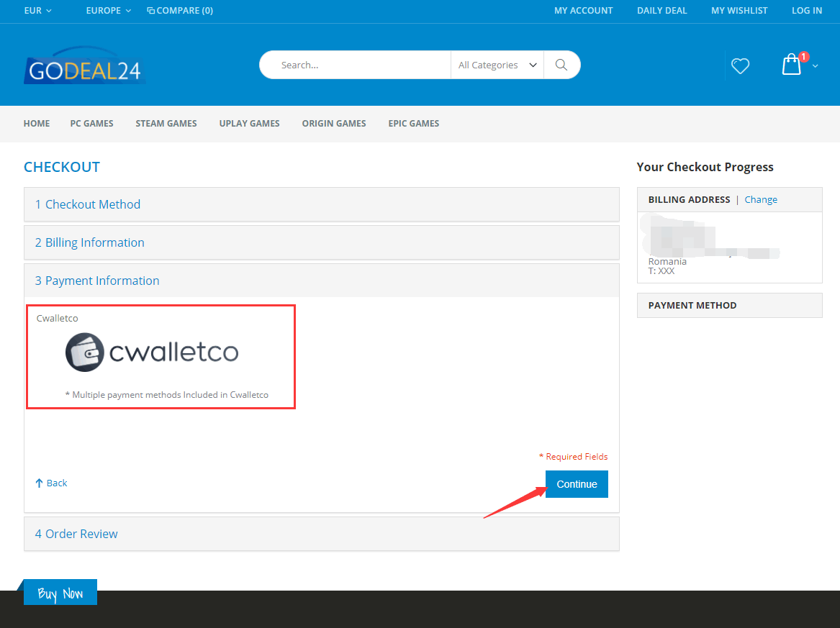
Task: Open the EUR currency dropdown
Action: point(37,11)
